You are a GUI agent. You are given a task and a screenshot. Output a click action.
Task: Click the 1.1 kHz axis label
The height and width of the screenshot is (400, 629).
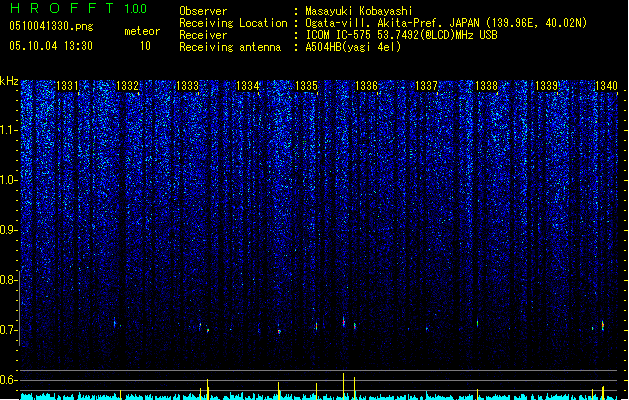pos(9,130)
